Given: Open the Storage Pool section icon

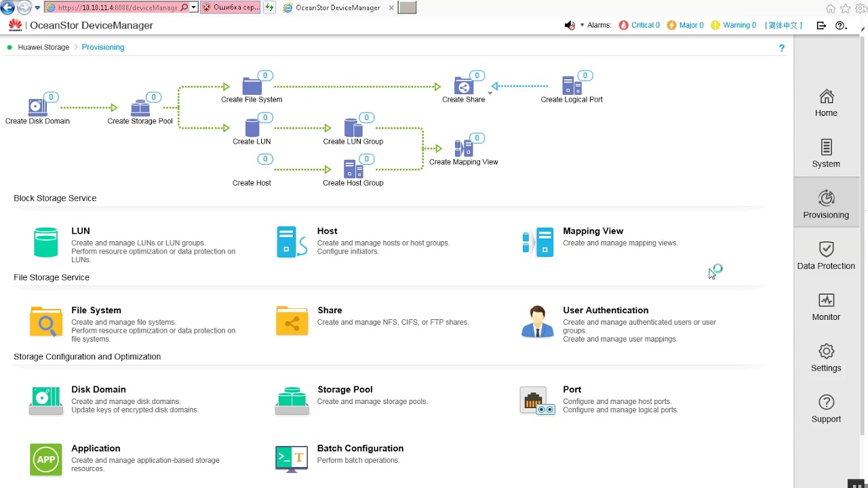Looking at the screenshot, I should tap(292, 401).
